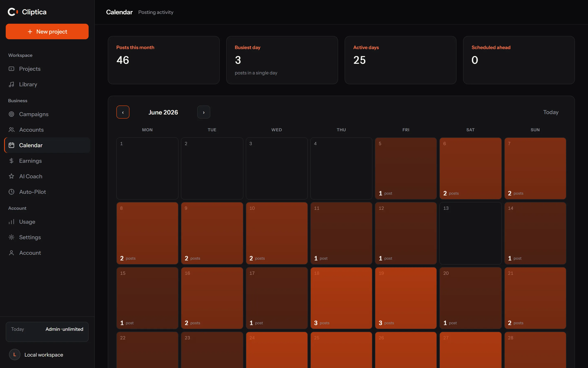Open the Campaigns menu item
The height and width of the screenshot is (368, 588).
(x=47, y=114)
